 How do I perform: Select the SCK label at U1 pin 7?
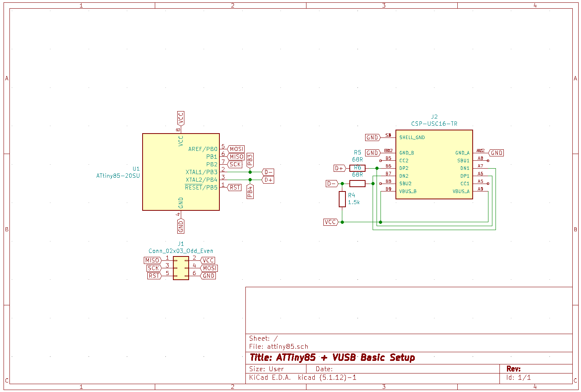pos(235,164)
